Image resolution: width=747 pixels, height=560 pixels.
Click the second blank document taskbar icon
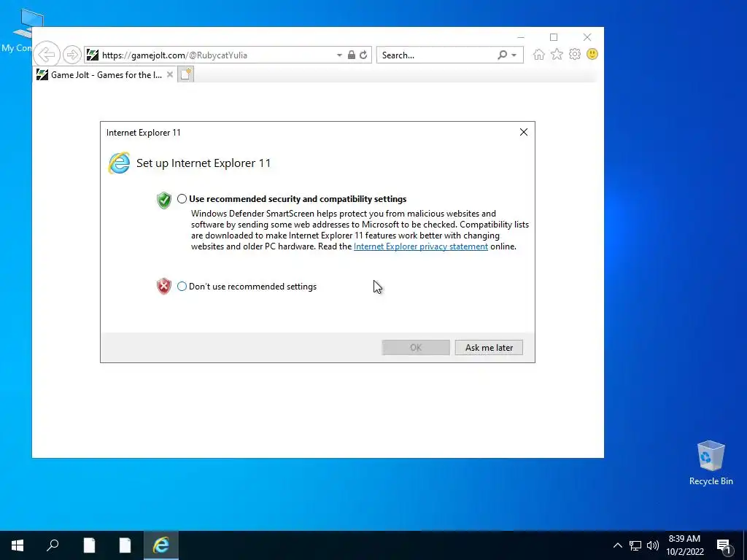pos(125,545)
